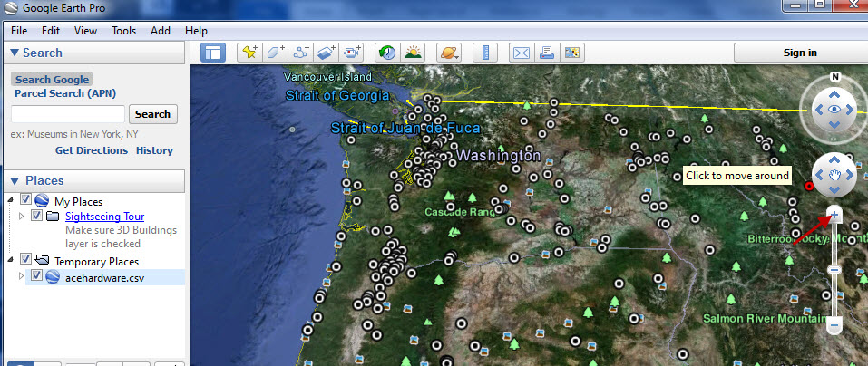Click the print icon
The width and height of the screenshot is (868, 366).
[x=546, y=53]
